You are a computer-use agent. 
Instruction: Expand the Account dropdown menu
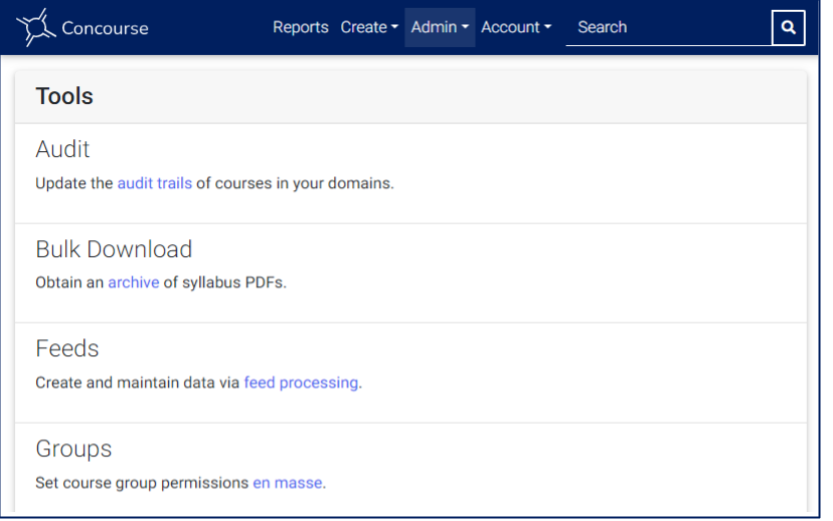pyautogui.click(x=516, y=27)
